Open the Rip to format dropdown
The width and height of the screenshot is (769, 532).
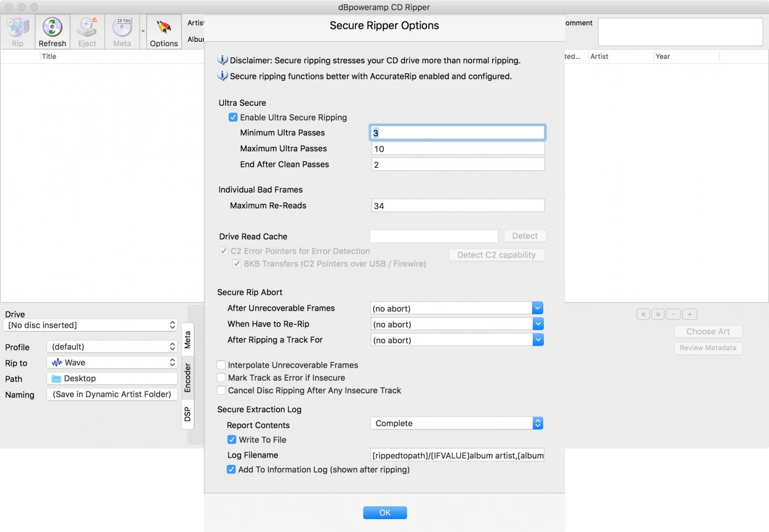[112, 363]
